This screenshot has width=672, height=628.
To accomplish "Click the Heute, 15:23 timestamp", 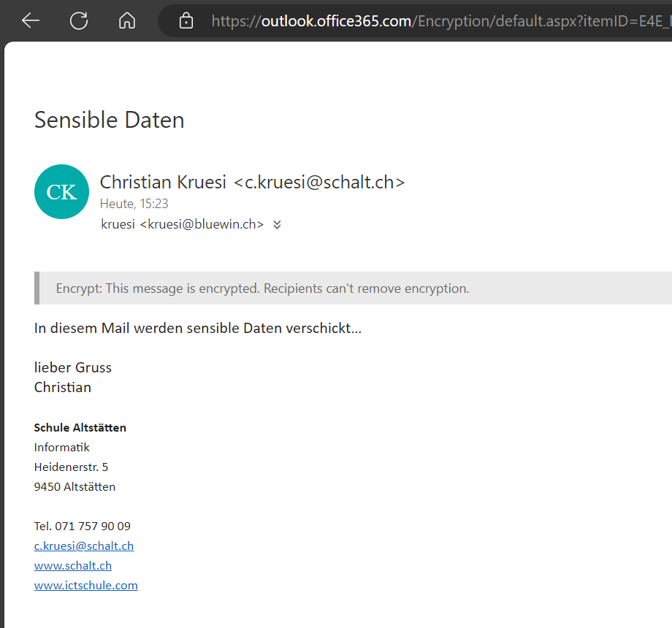I will pyautogui.click(x=134, y=204).
